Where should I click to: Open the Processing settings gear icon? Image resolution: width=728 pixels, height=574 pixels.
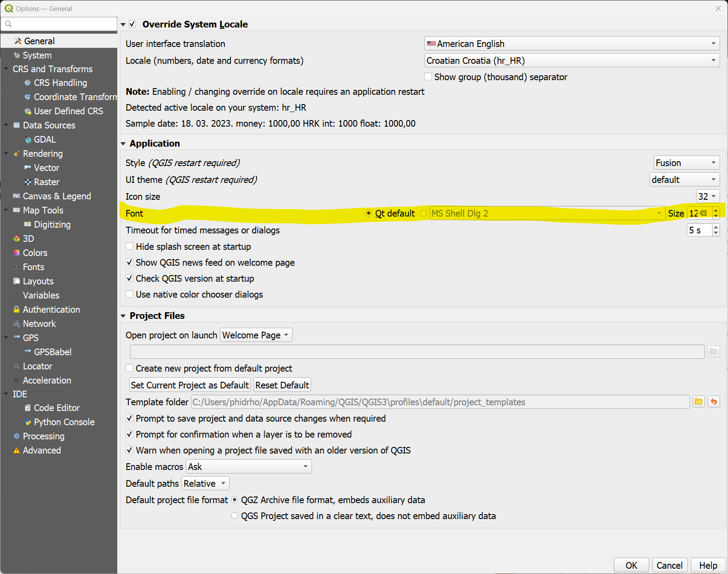(16, 436)
